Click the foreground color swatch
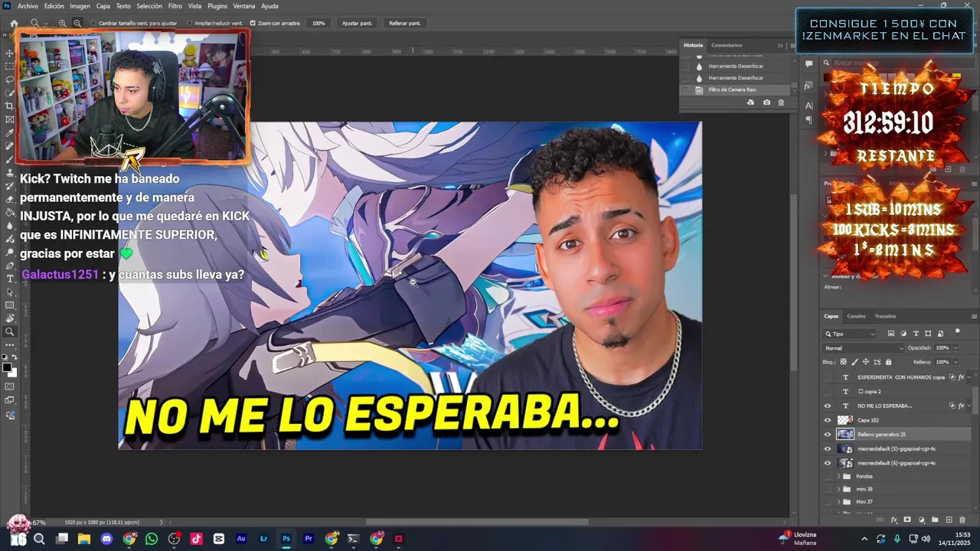The width and height of the screenshot is (980, 551). pos(7,367)
